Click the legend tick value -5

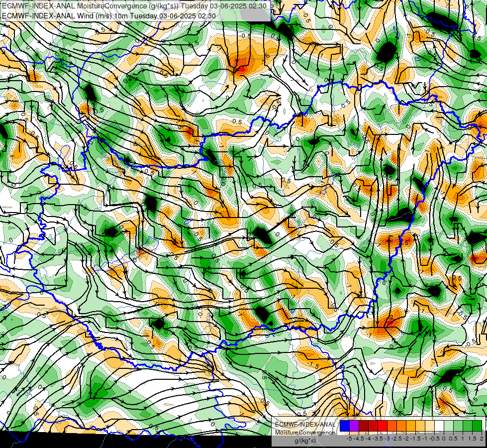349,439
